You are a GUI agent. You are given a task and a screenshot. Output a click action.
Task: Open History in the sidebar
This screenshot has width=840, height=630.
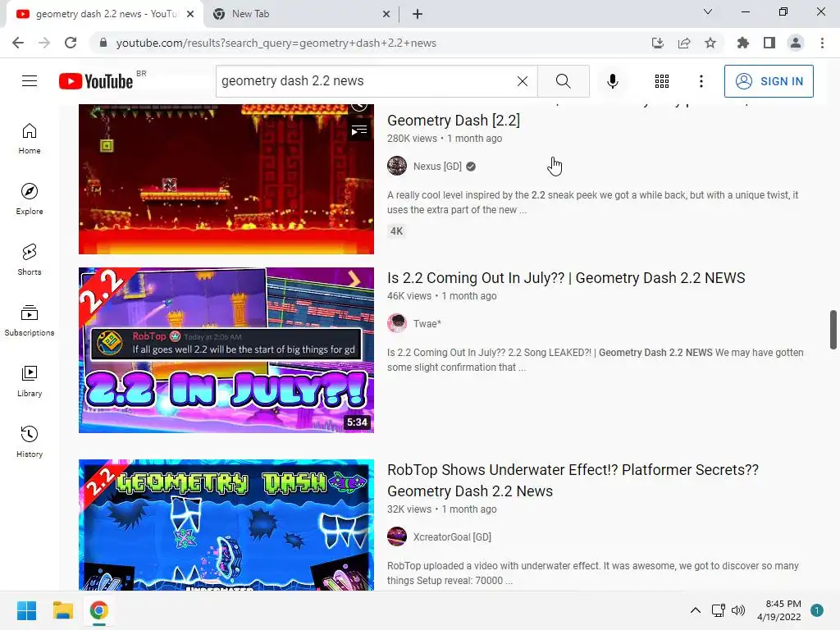[30, 442]
